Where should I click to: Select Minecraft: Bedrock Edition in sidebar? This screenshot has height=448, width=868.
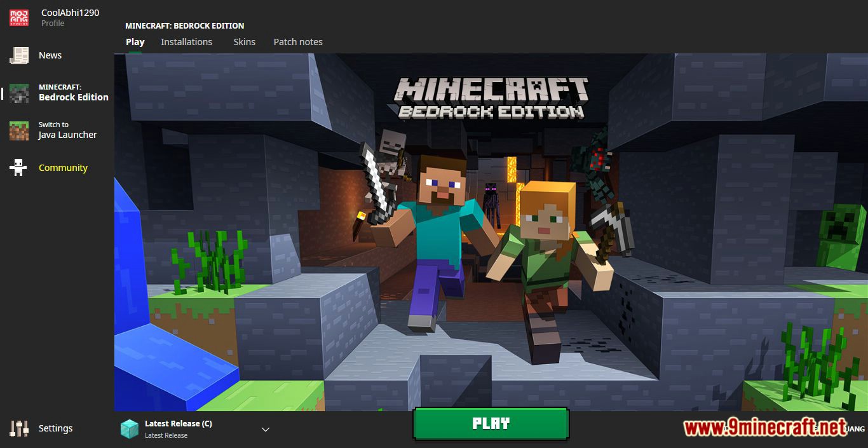[x=73, y=93]
